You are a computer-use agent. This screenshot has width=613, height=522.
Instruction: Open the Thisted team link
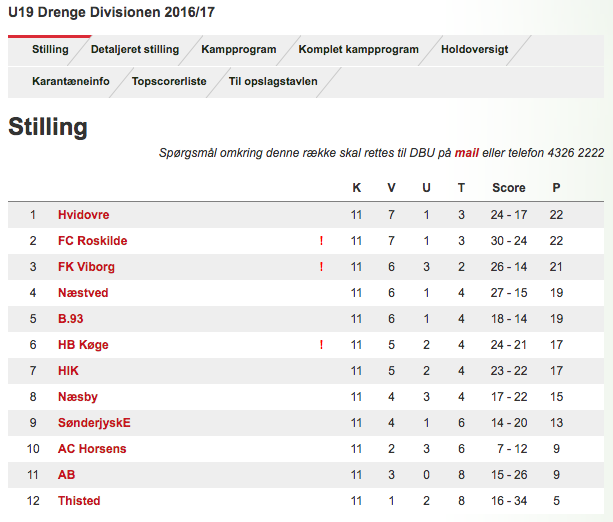pyautogui.click(x=79, y=501)
